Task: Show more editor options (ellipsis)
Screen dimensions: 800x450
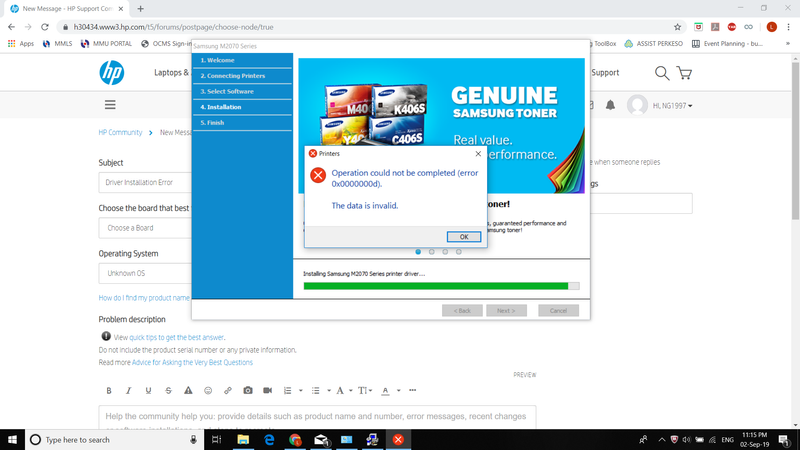Action: tap(413, 390)
